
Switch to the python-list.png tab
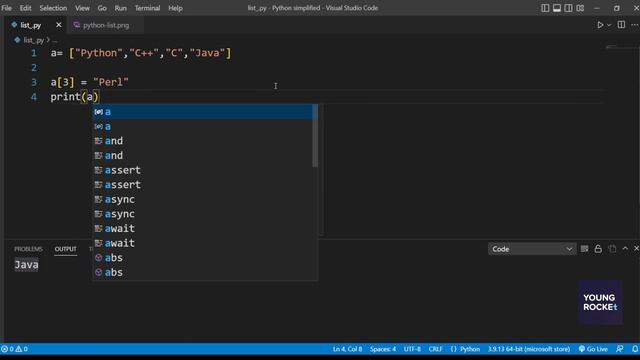106,25
